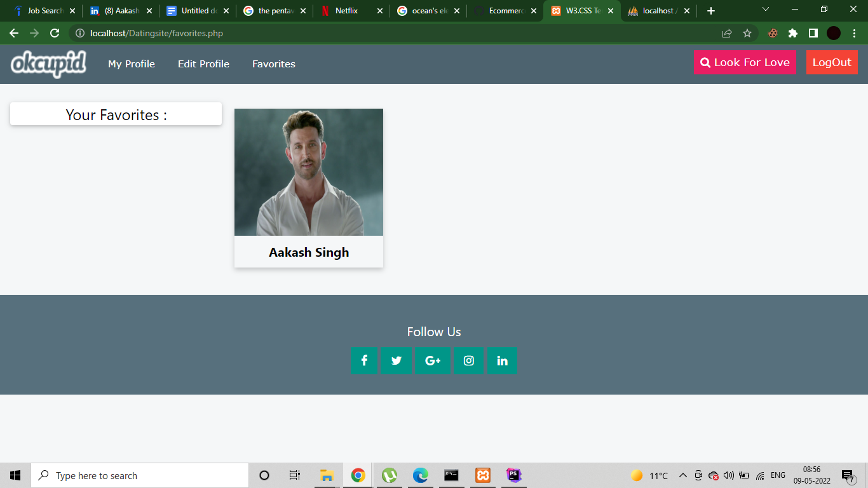Open the browser tab search chevron
This screenshot has width=868, height=488.
764,10
